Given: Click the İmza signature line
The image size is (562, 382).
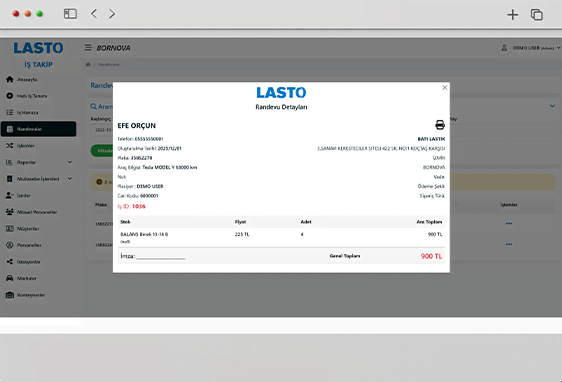Looking at the screenshot, I should [x=153, y=256].
